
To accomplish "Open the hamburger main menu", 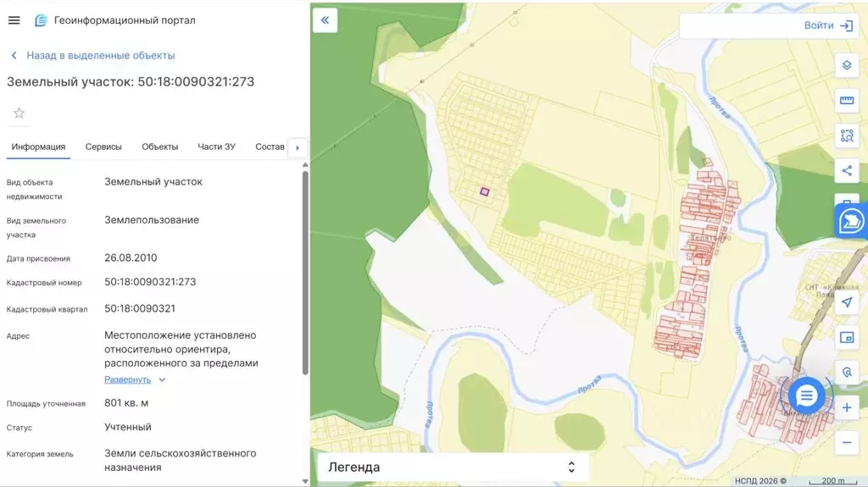I will pyautogui.click(x=14, y=20).
